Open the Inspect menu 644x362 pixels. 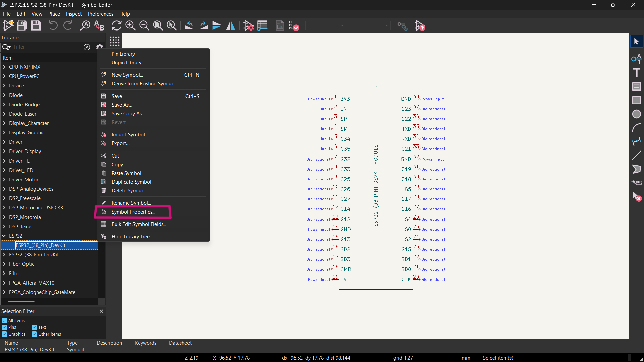73,14
